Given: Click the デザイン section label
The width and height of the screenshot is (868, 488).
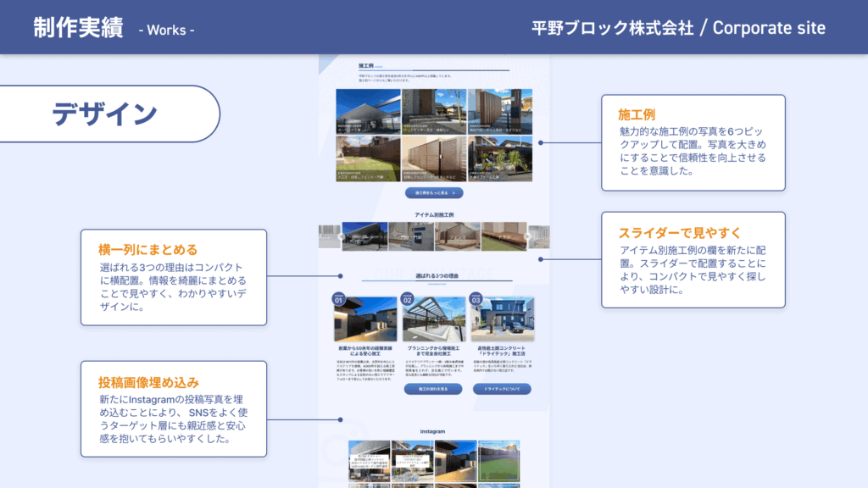Looking at the screenshot, I should [x=105, y=114].
